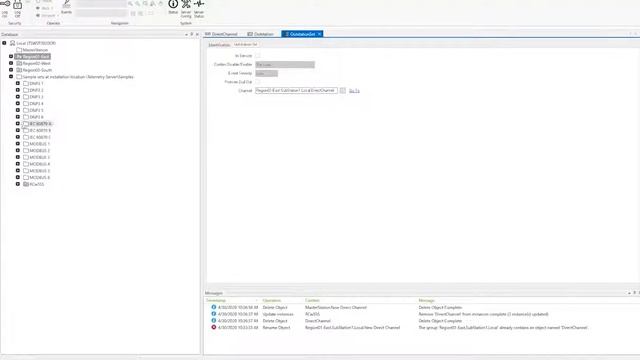Select the DNP3 5 tree item
640x360 pixels.
pyautogui.click(x=36, y=110)
